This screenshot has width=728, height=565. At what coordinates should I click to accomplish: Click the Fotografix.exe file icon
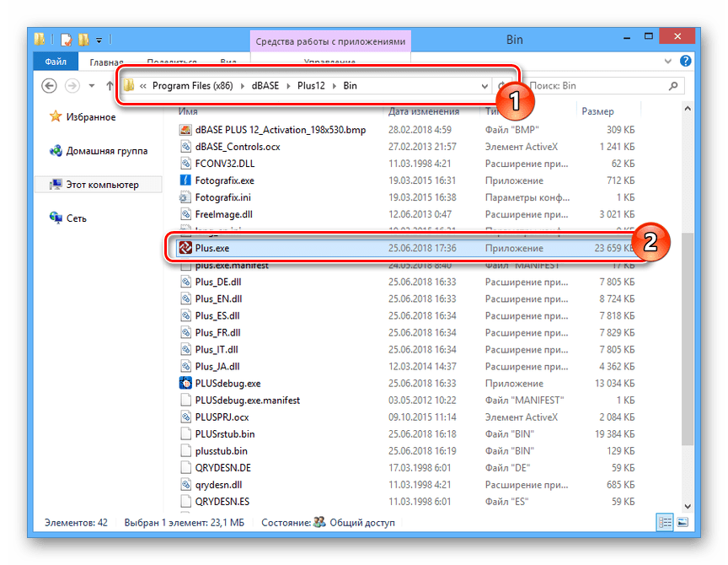(x=187, y=180)
